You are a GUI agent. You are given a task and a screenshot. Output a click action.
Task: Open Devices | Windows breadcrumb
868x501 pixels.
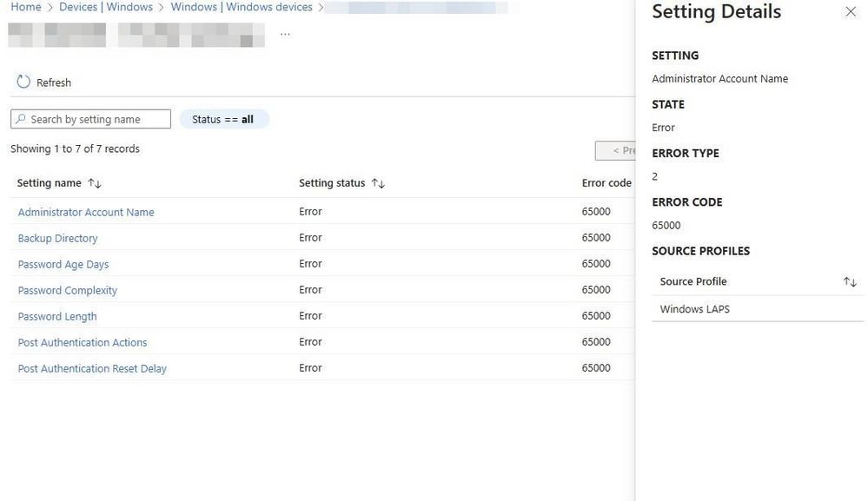[106, 7]
